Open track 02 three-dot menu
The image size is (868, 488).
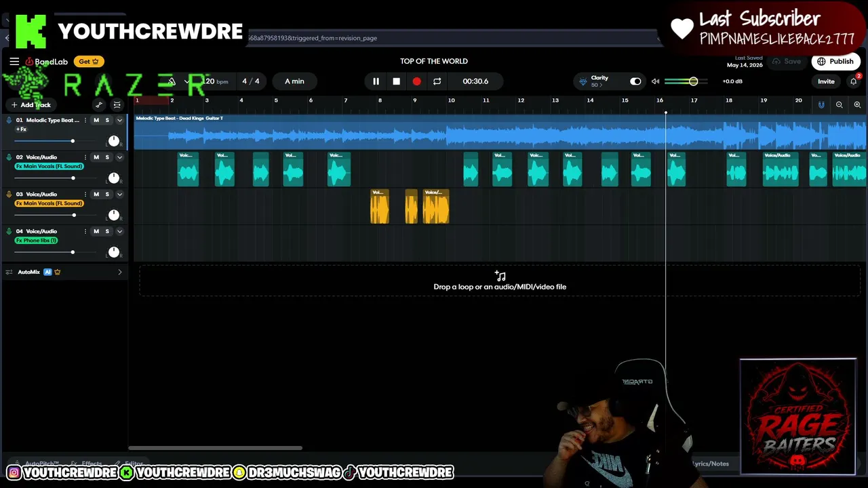pos(85,157)
